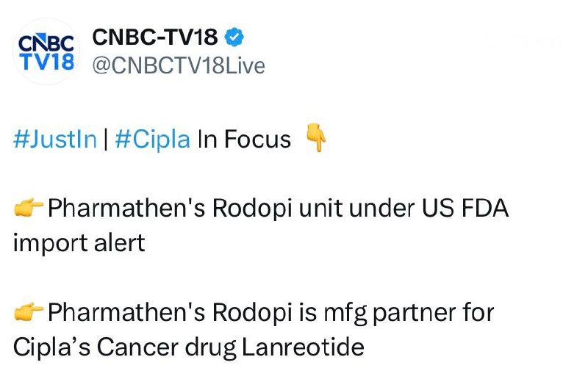Click pointing-hand emoji before the FDA import alert line
Image resolution: width=588 pixels, height=379 pixels.
click(x=29, y=209)
